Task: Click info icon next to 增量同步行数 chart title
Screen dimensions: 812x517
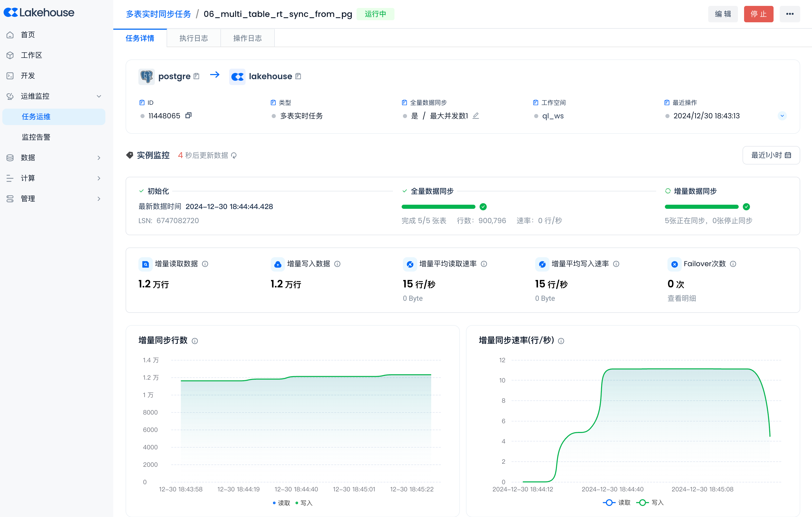Action: tap(195, 341)
